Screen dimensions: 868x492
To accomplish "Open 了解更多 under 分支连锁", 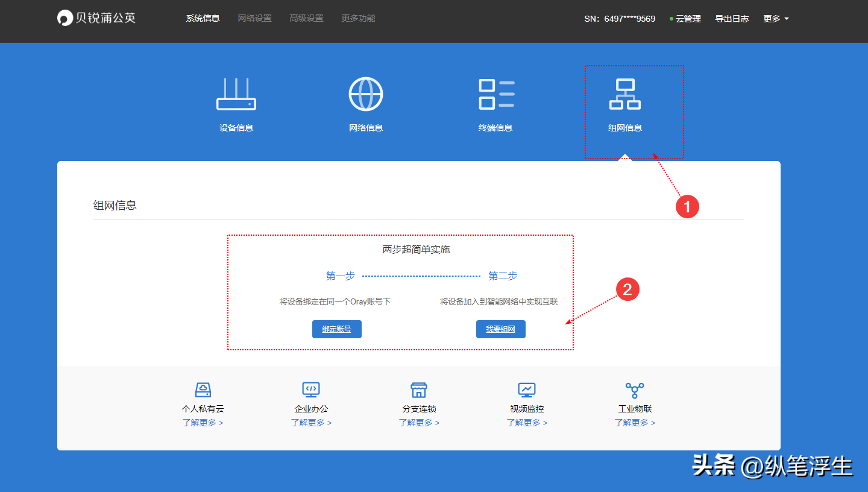I will [x=419, y=423].
